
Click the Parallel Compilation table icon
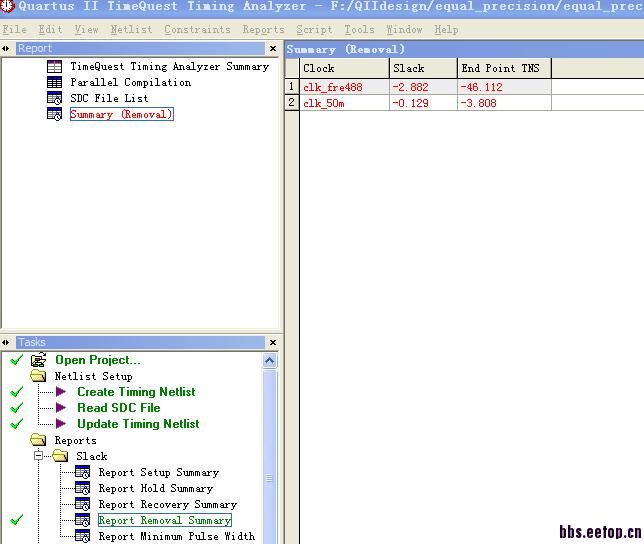pos(54,83)
